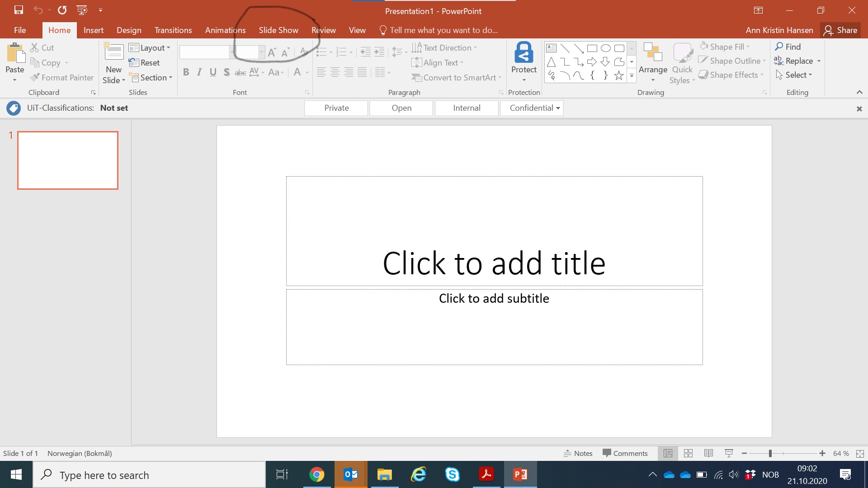Select the star shape in the Drawing gallery

click(619, 75)
